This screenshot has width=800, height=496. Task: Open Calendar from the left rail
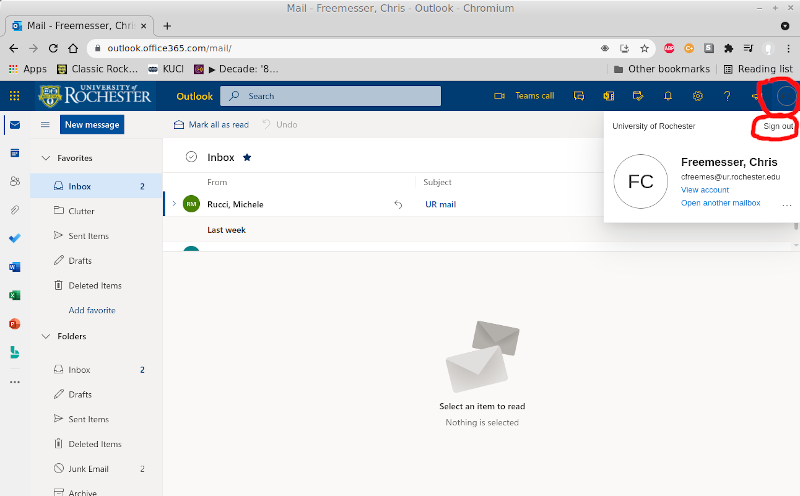[14, 153]
